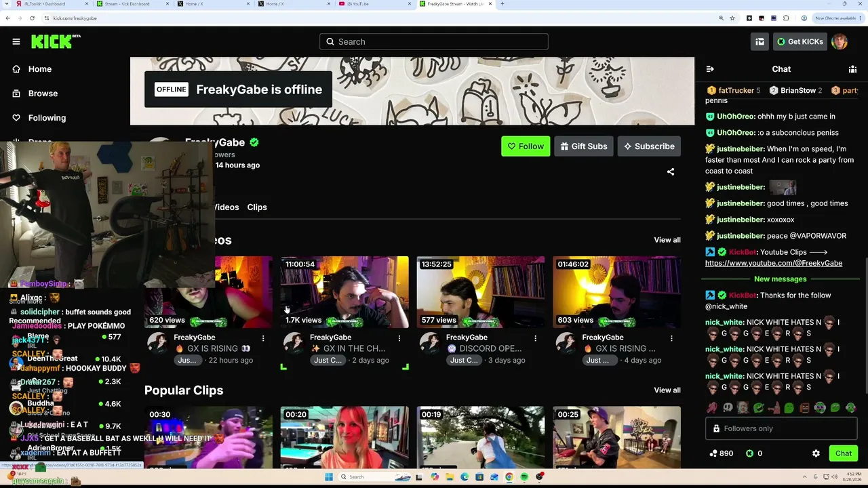
Task: Go back in browser history
Action: coord(7,18)
